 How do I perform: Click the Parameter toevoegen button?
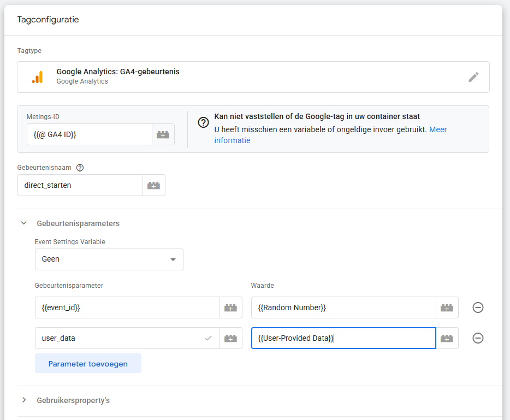pos(88,363)
